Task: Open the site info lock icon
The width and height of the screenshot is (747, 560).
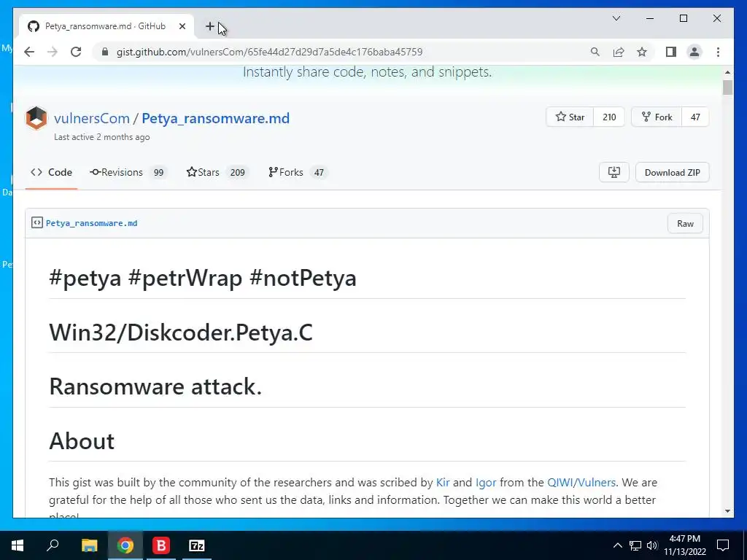Action: 105,52
